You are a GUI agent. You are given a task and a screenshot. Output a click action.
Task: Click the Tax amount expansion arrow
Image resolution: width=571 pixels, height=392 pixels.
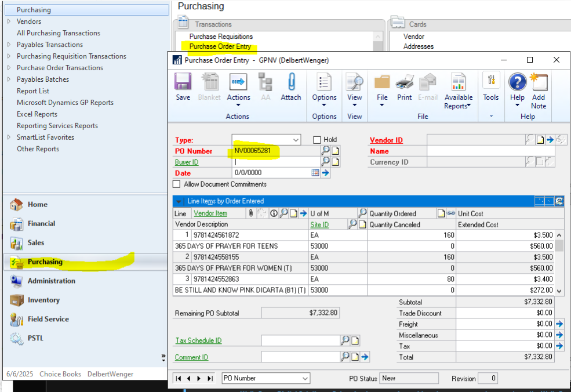tap(559, 346)
